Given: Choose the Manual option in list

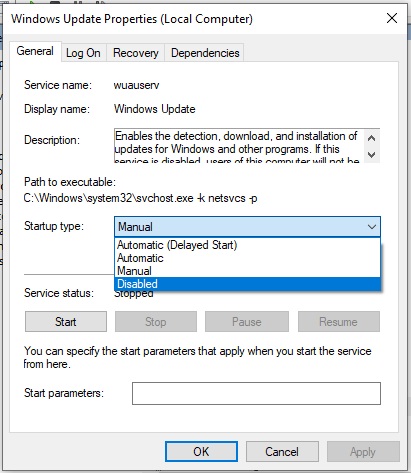Looking at the screenshot, I should pos(247,271).
